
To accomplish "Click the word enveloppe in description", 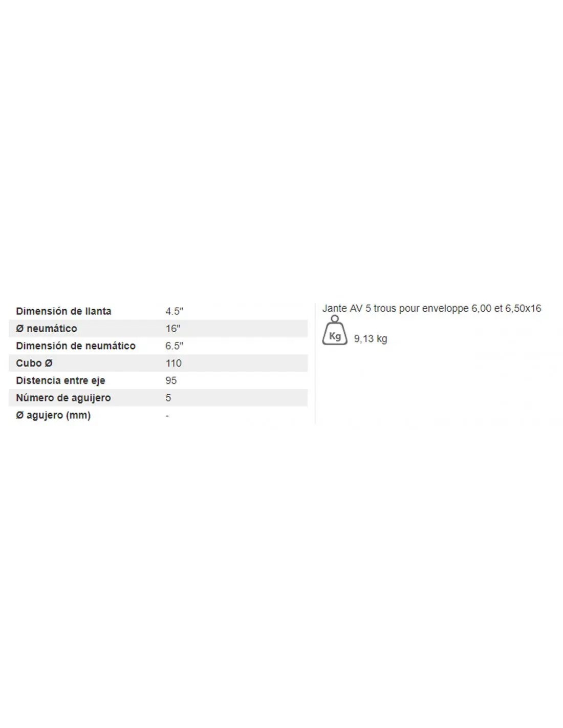I will point(445,309).
